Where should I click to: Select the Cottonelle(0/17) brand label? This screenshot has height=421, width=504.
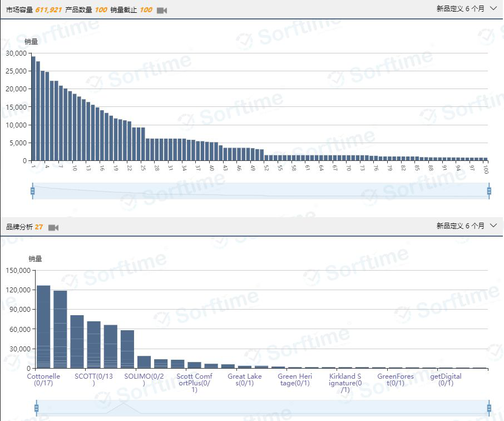[43, 380]
